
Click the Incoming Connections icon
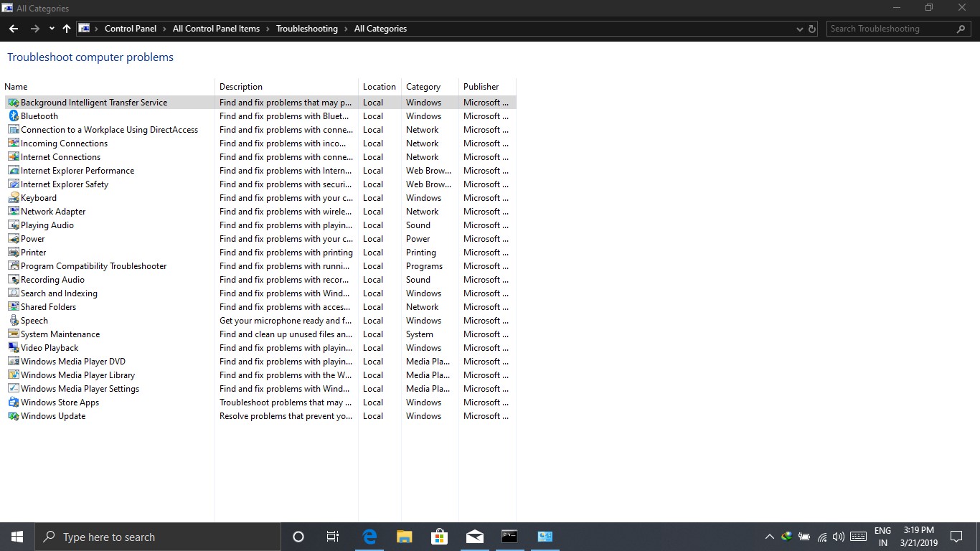pyautogui.click(x=14, y=143)
